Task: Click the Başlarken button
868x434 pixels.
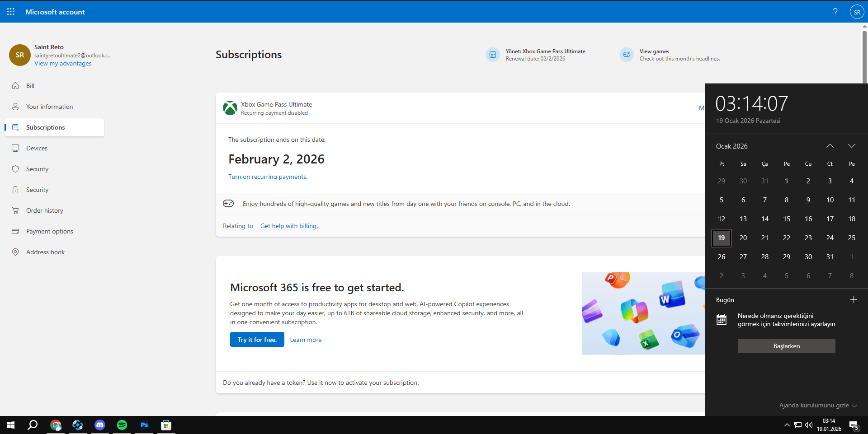Action: point(787,346)
